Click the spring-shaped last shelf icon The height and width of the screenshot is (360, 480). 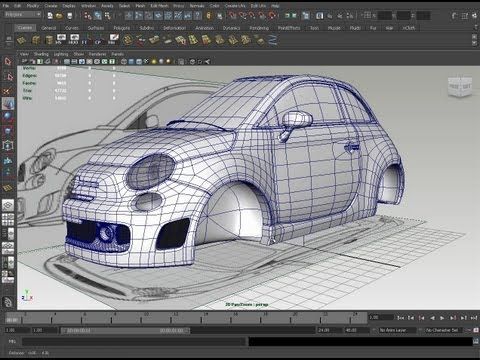273,40
